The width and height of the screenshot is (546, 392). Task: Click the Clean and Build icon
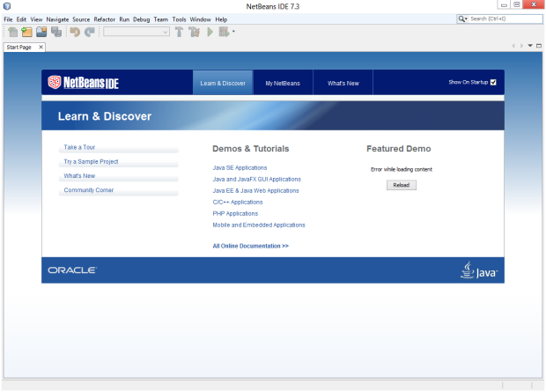coord(195,32)
